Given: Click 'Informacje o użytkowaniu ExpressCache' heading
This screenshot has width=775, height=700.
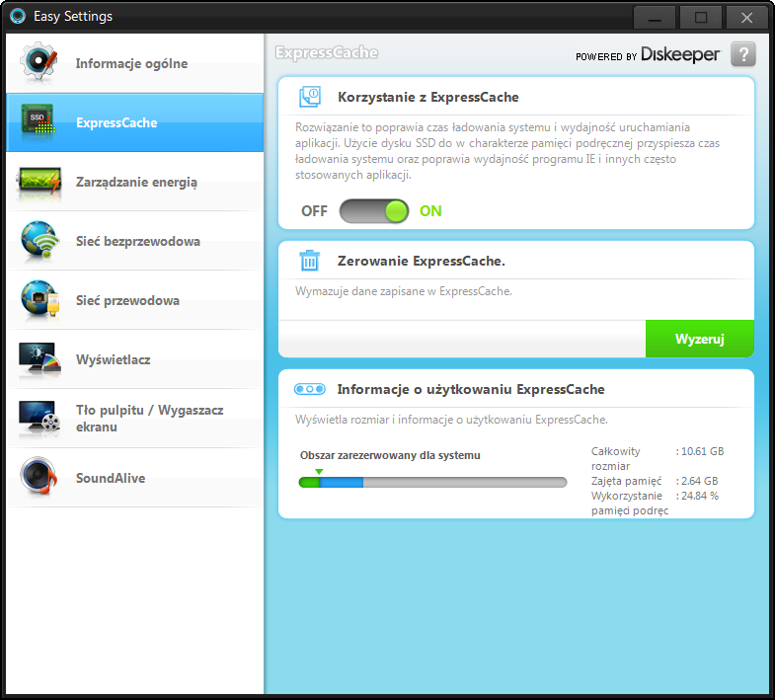Looking at the screenshot, I should pos(471,389).
